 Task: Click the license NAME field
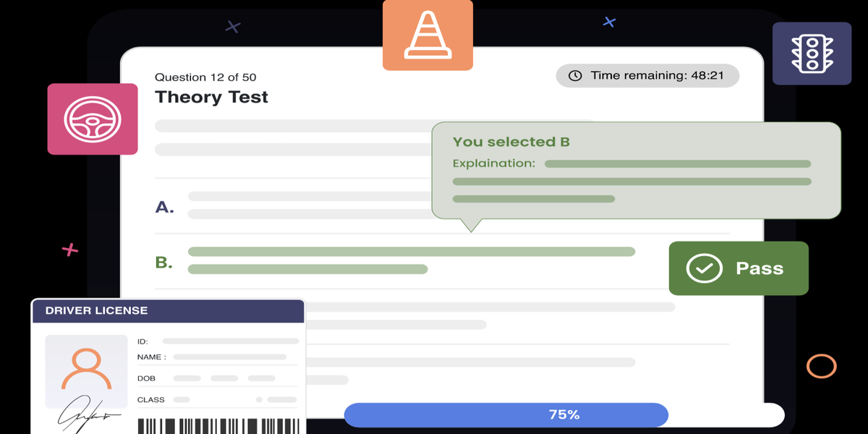[x=229, y=357]
